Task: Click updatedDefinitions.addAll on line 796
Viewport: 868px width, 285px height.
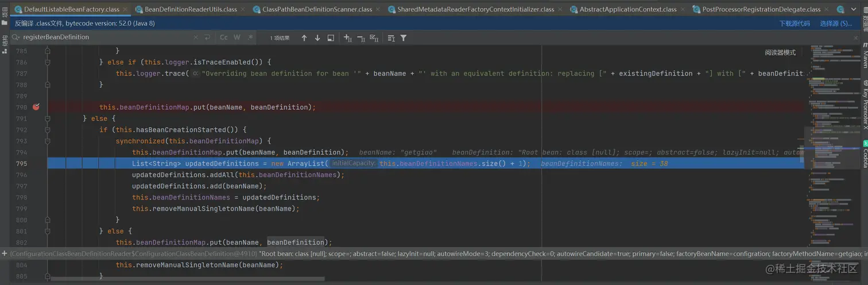Action: click(183, 175)
